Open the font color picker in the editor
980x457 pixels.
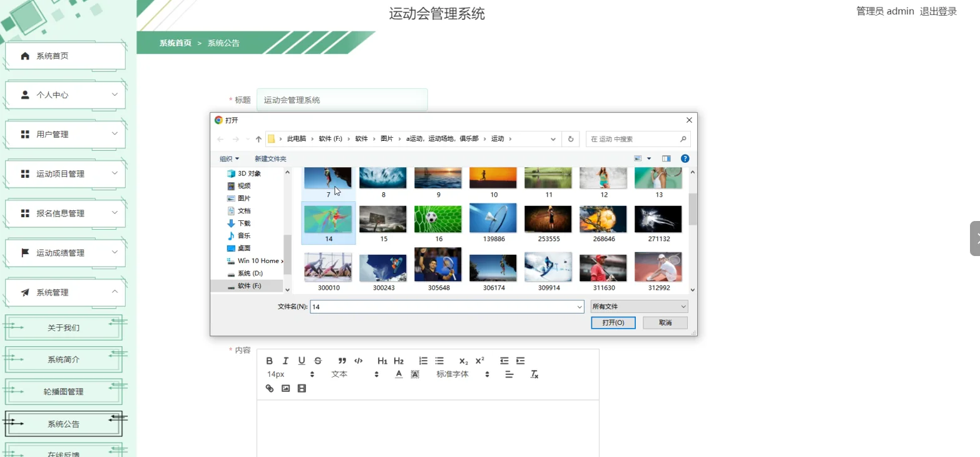click(x=399, y=374)
